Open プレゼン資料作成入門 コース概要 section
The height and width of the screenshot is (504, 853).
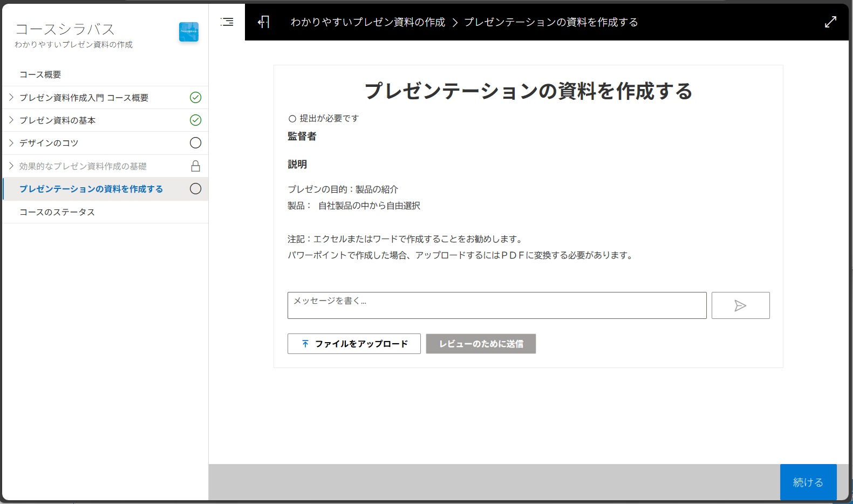(84, 98)
